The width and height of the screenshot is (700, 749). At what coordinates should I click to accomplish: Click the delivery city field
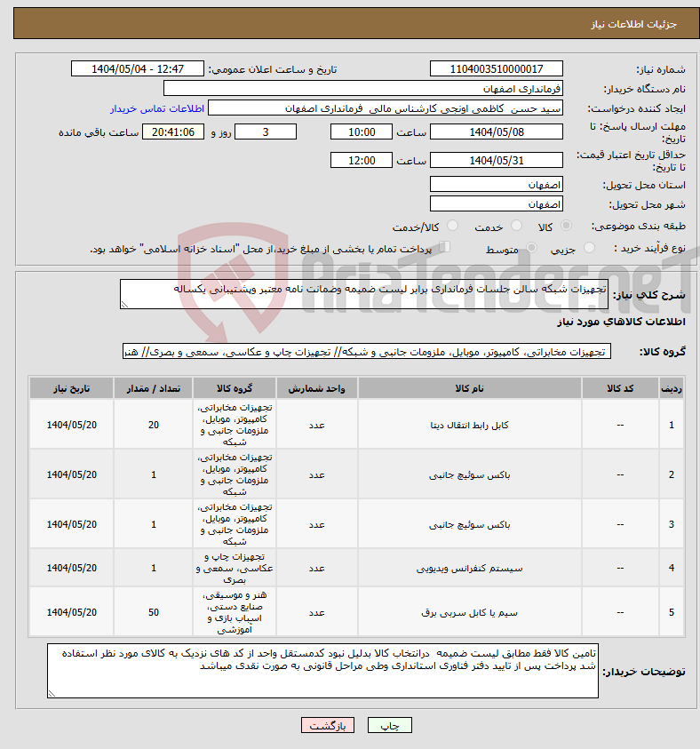(496, 204)
